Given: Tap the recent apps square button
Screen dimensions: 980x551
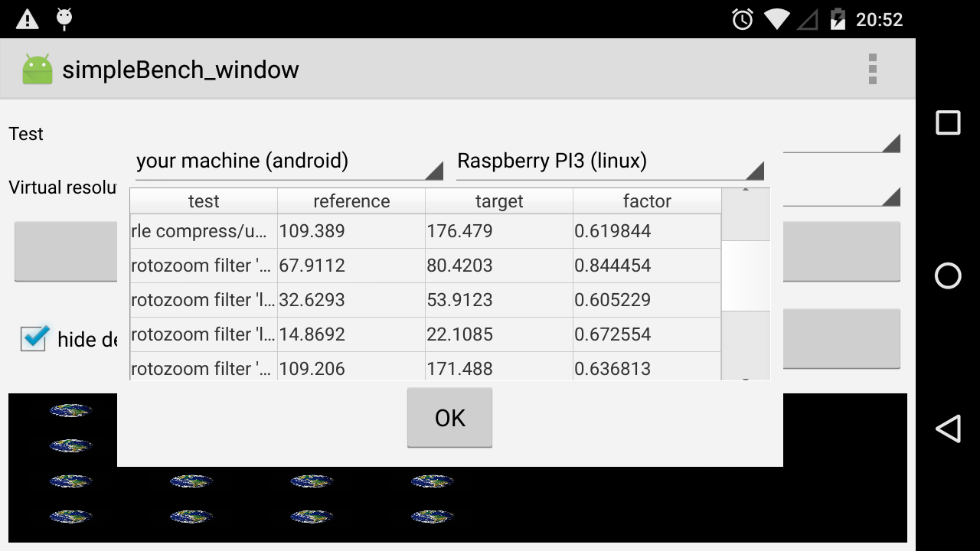Looking at the screenshot, I should pos(948,122).
